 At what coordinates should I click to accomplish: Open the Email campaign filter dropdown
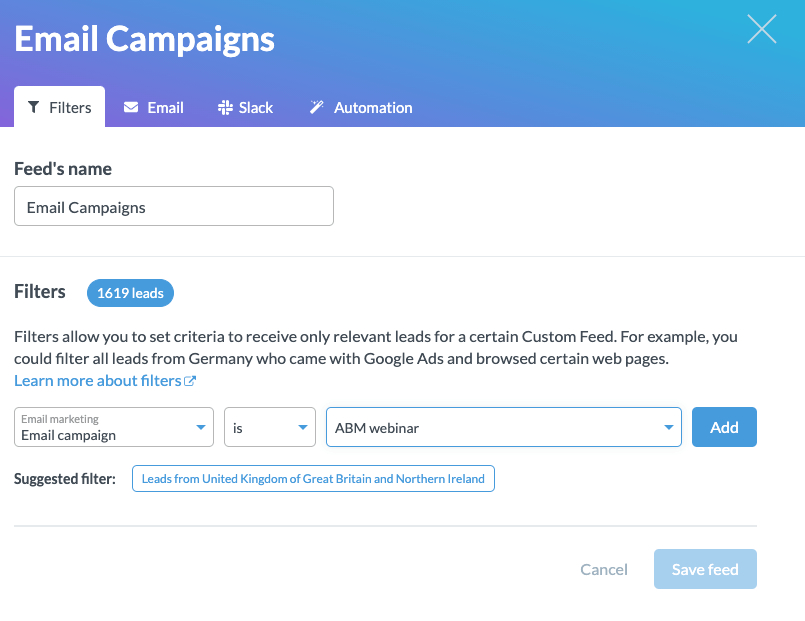(x=113, y=427)
